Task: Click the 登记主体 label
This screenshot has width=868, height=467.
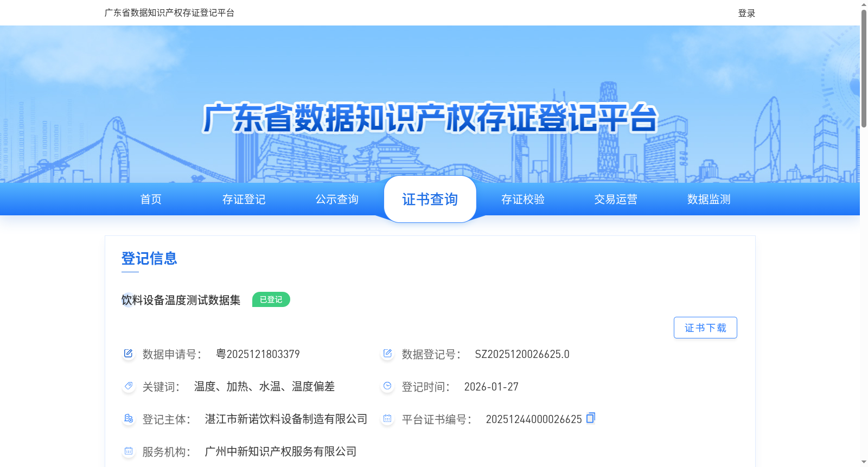Action: [x=167, y=419]
